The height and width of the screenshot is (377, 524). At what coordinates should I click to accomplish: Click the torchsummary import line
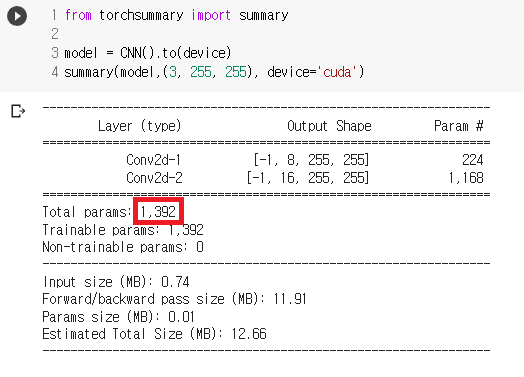tap(176, 15)
